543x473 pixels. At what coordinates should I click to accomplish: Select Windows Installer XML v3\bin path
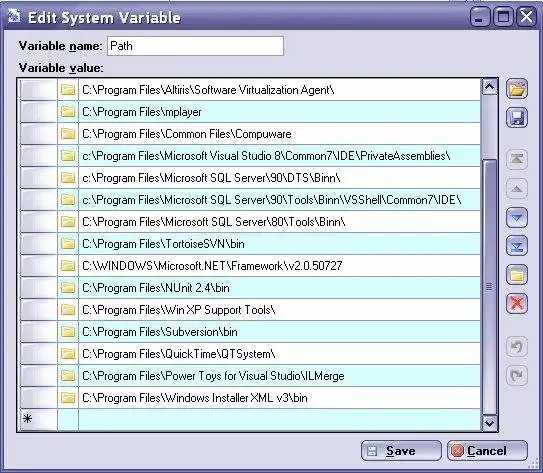tap(279, 398)
